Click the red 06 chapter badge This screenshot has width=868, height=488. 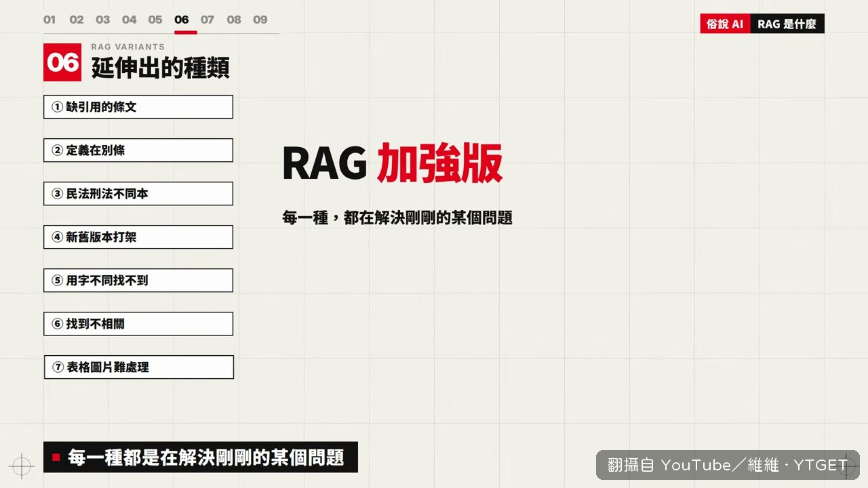coord(62,62)
